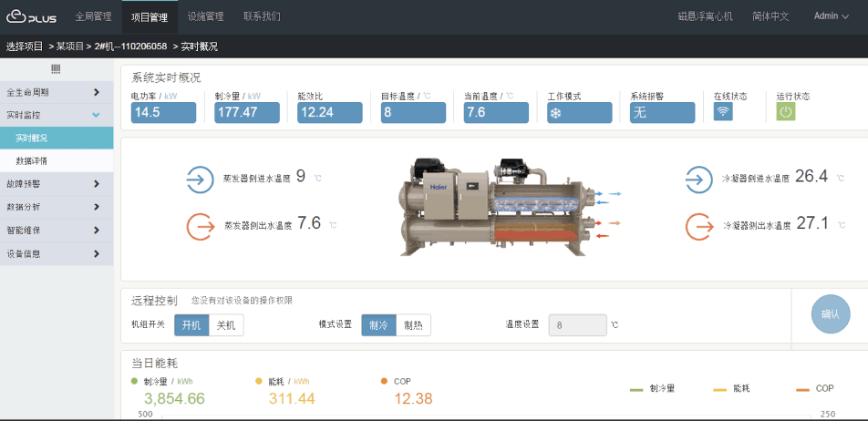Click the 联系我们 contact link

tap(262, 16)
